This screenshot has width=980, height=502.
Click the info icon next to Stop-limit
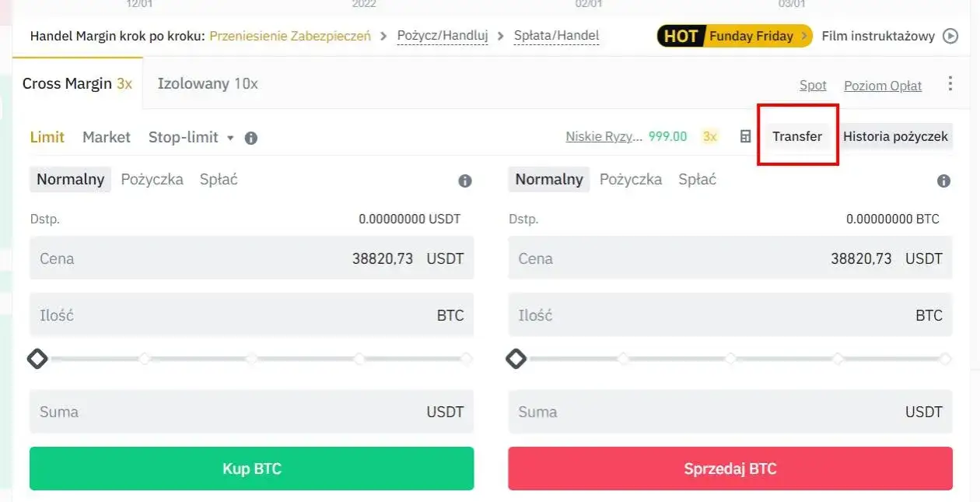[250, 137]
